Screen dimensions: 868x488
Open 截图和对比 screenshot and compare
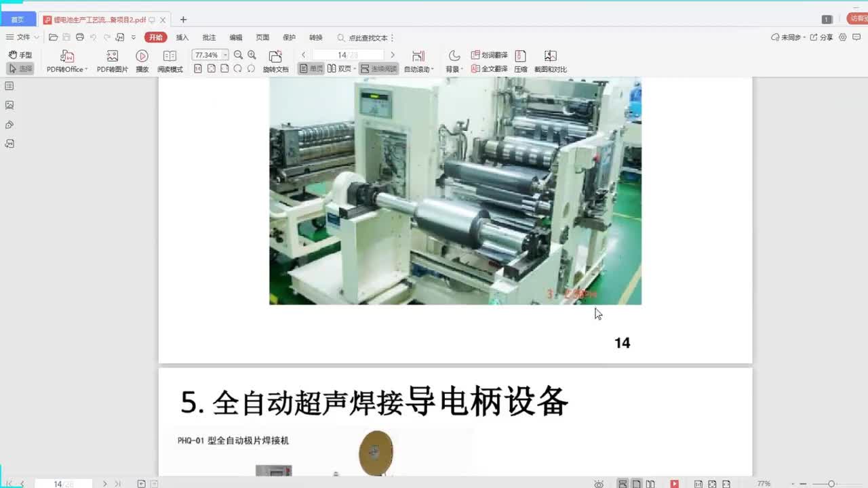pyautogui.click(x=550, y=61)
